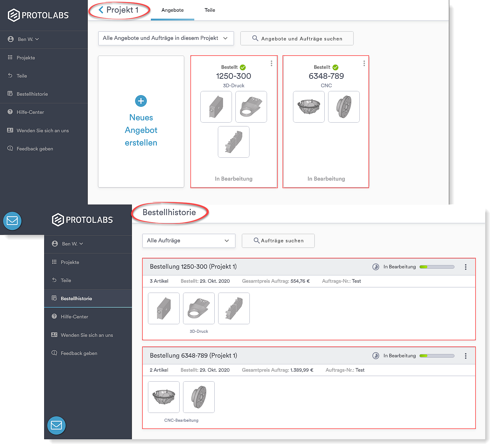Viewport: 496px width, 448px height.
Task: Open bowl housing thumbnail in Bestellung 6348-789
Action: tap(164, 397)
